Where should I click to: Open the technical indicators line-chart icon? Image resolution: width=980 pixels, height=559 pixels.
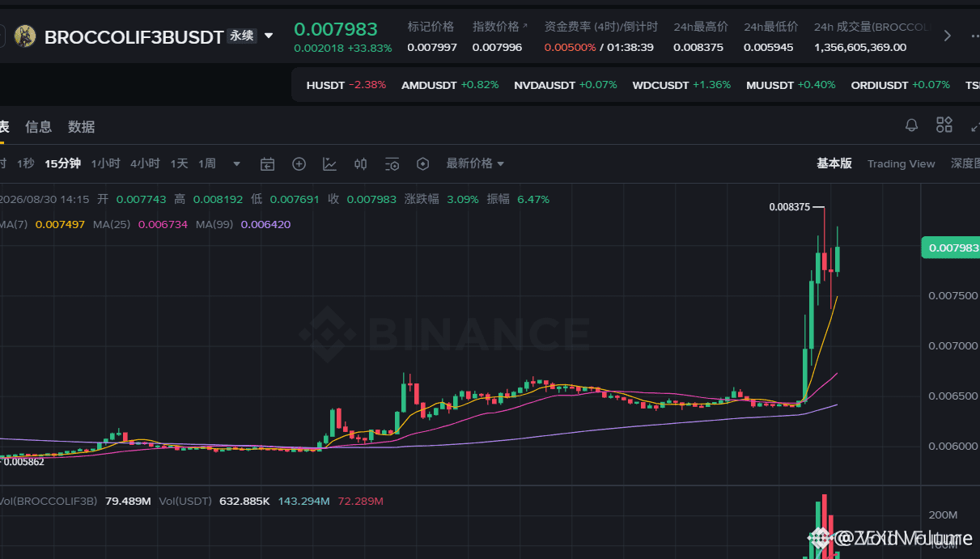(329, 164)
